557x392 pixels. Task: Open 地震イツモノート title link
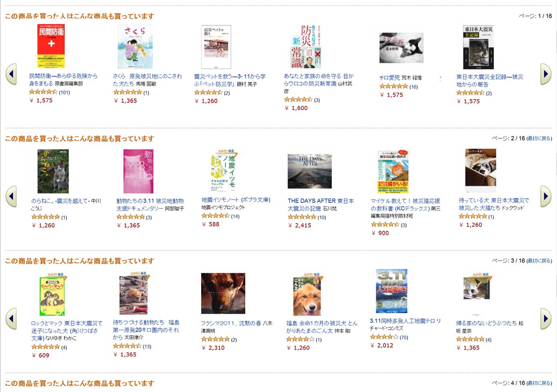[x=236, y=200]
